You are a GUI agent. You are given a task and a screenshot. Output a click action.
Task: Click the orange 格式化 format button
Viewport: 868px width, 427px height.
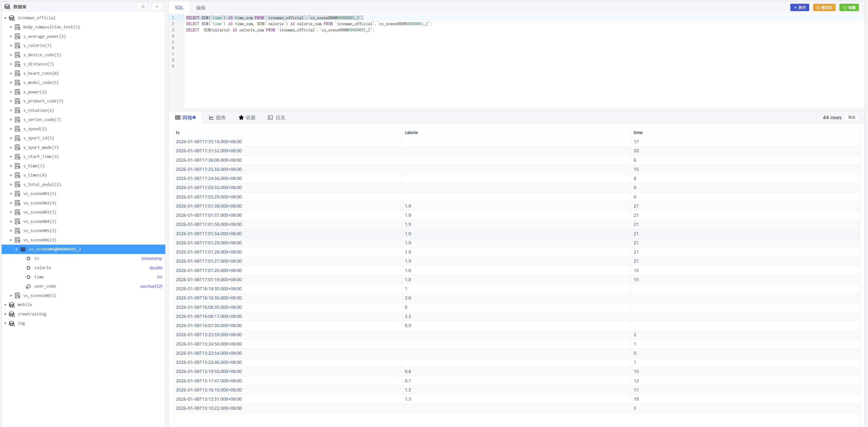coord(824,7)
